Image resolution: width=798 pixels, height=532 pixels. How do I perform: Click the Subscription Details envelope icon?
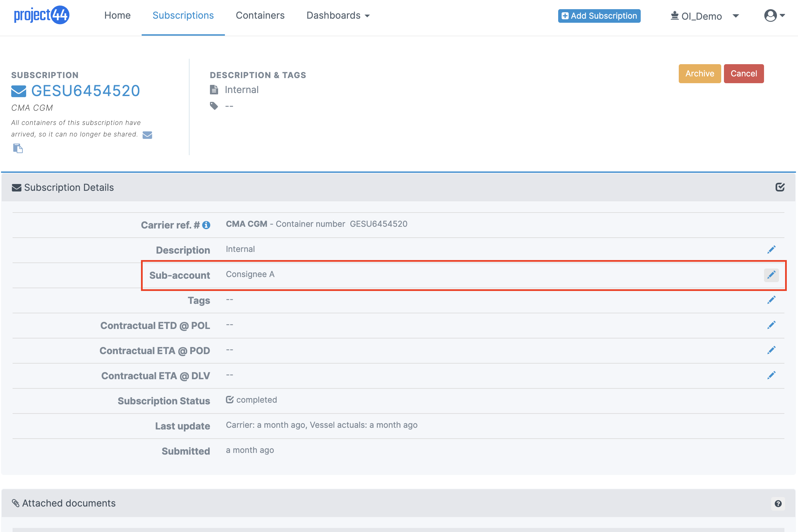pos(17,188)
